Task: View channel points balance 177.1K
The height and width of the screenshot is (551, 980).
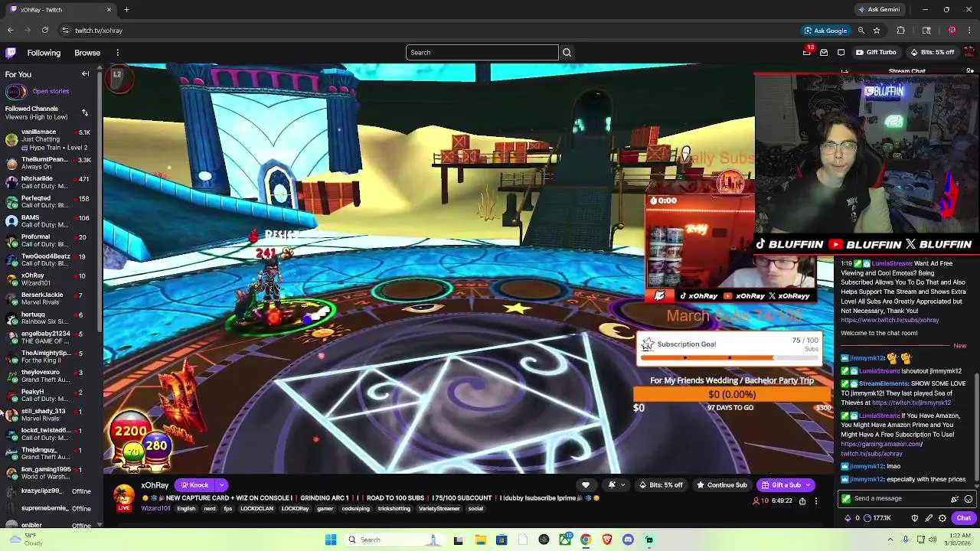Action: 877,518
